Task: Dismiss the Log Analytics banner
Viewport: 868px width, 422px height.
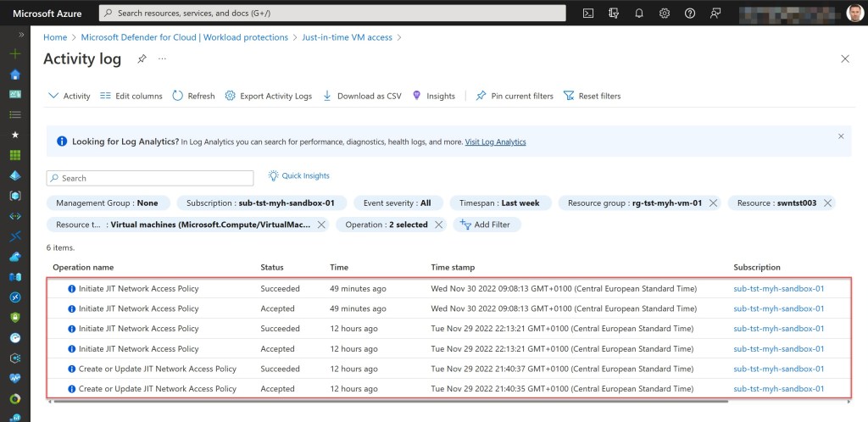Action: tap(841, 136)
